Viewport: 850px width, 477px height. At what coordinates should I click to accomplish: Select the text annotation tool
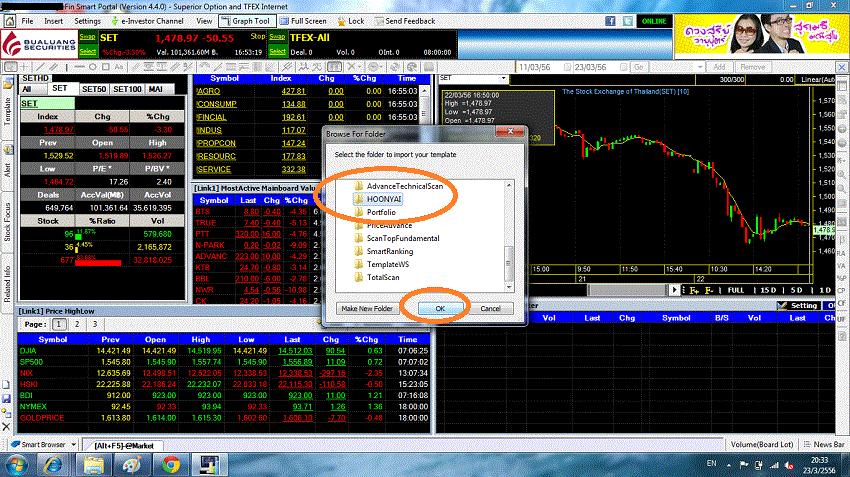(119, 67)
